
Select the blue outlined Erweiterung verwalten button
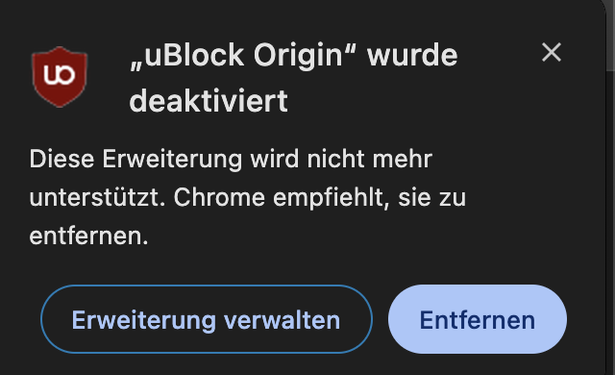[x=206, y=319]
